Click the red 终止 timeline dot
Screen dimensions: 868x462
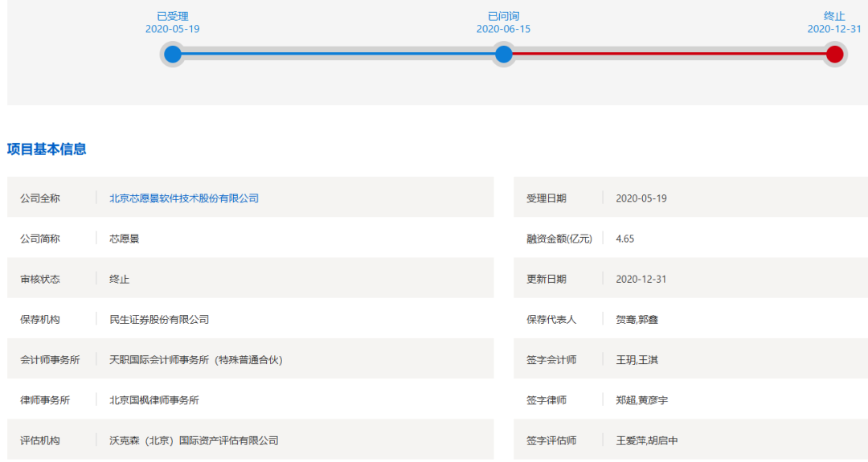(834, 55)
